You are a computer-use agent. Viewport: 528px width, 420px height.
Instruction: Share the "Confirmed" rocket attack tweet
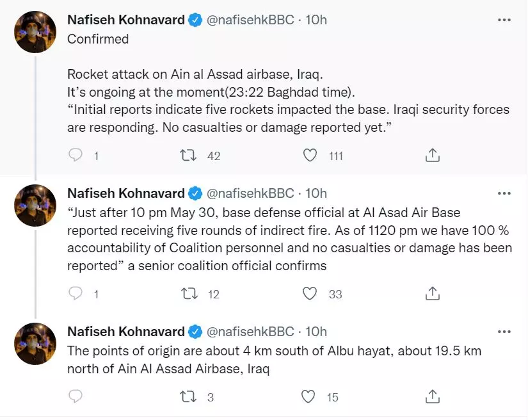[432, 155]
